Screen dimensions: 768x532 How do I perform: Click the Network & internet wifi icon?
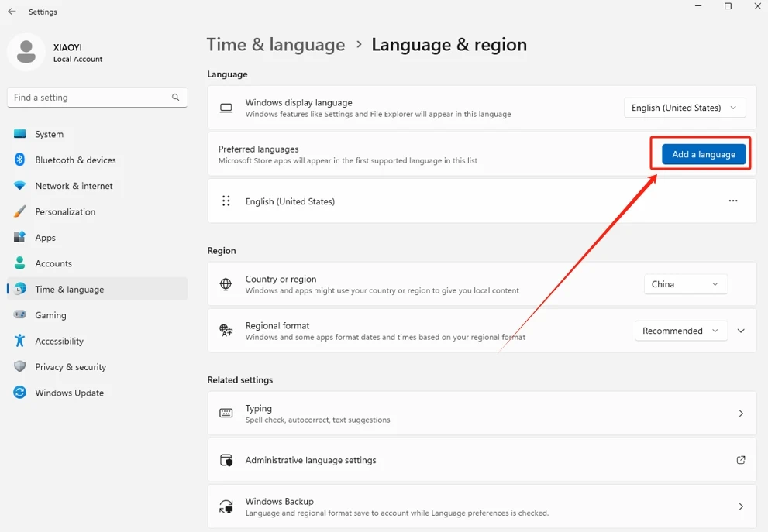click(x=19, y=186)
